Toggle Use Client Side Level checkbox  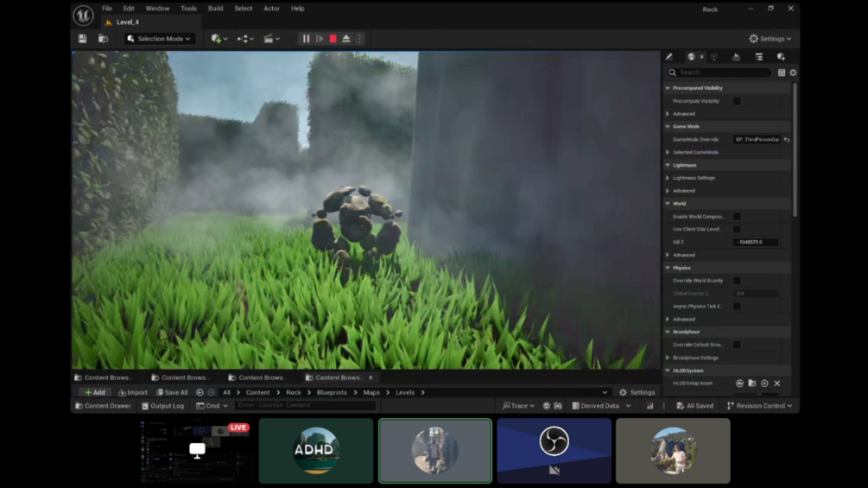point(737,229)
